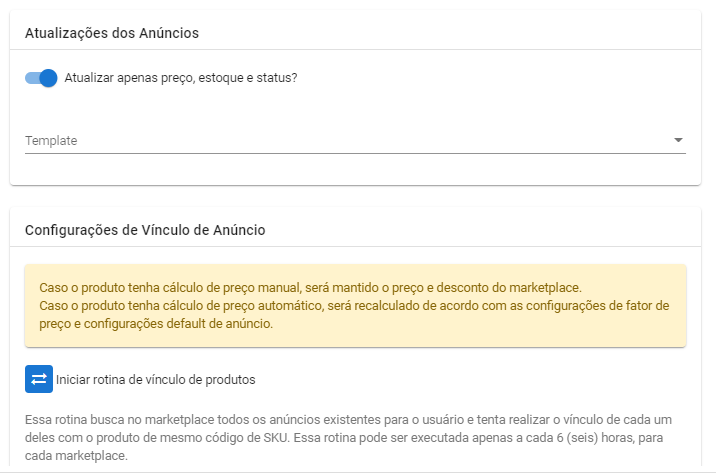
Task: Select the 'Atualizações dos Anúncios' card header
Action: tap(112, 33)
